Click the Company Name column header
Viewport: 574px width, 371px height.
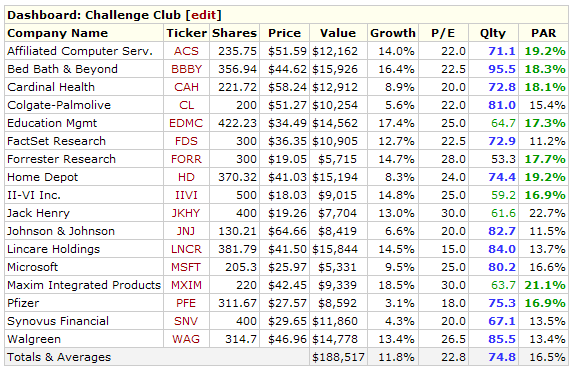tap(57, 33)
